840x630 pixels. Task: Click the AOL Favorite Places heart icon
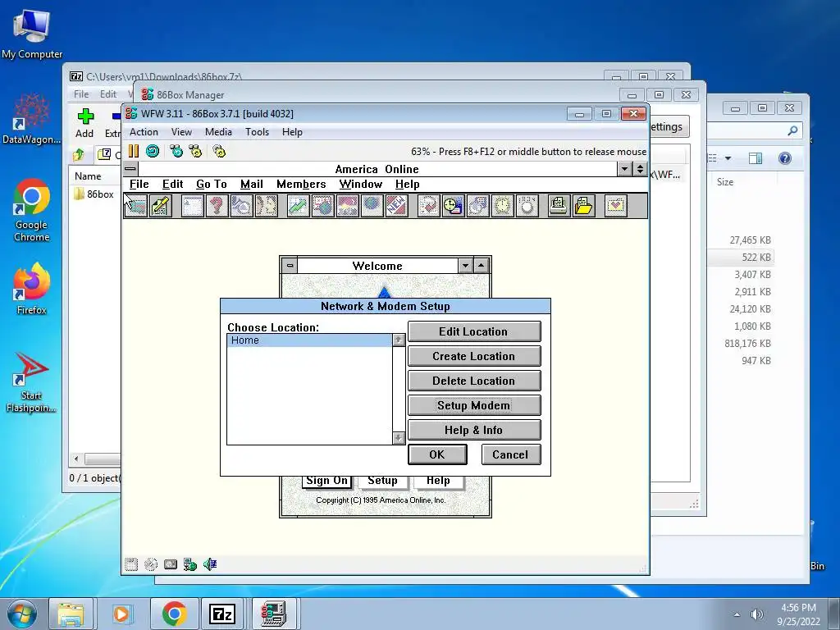(616, 206)
